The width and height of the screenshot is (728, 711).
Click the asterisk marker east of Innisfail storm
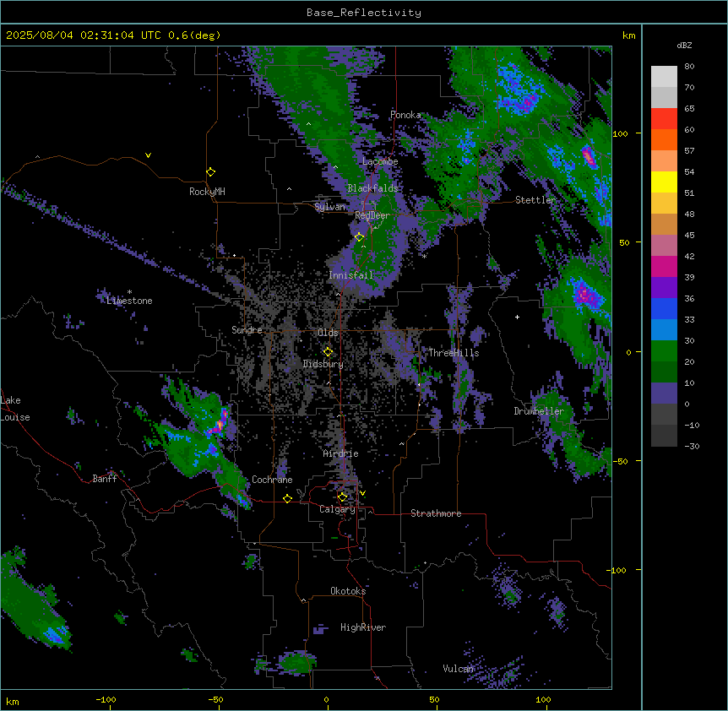point(424,256)
